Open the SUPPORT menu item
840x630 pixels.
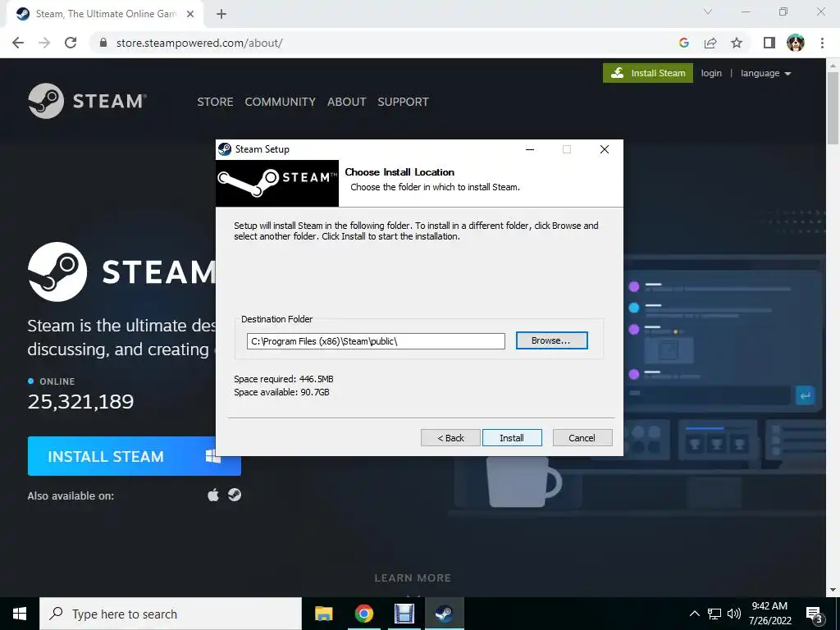pos(403,102)
